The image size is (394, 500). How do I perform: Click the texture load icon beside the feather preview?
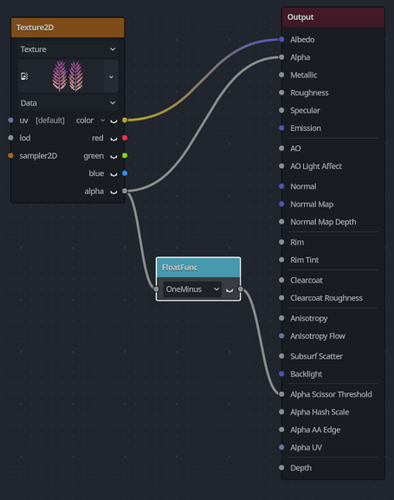click(x=24, y=76)
